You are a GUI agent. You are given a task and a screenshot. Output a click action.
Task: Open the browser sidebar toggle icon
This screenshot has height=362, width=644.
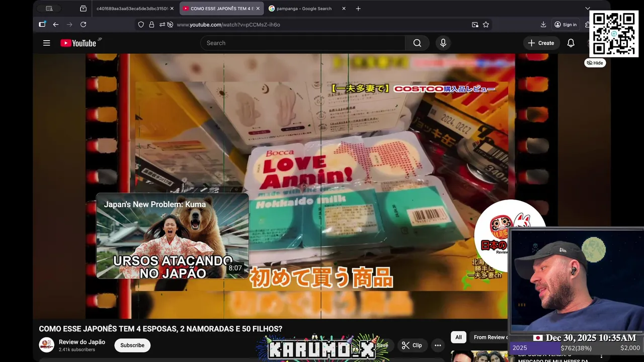pos(42,24)
